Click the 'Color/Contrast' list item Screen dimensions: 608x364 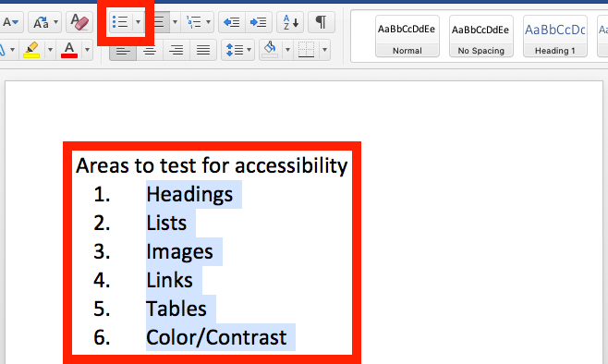(216, 337)
